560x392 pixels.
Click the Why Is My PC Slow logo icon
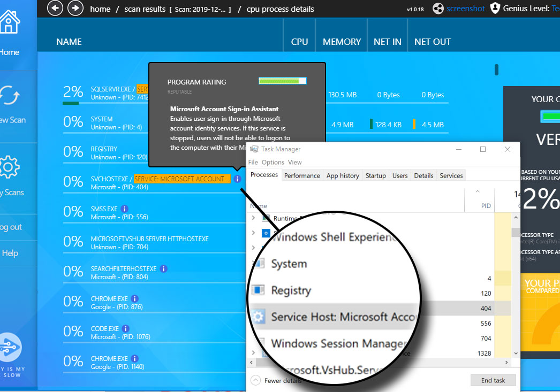10,347
